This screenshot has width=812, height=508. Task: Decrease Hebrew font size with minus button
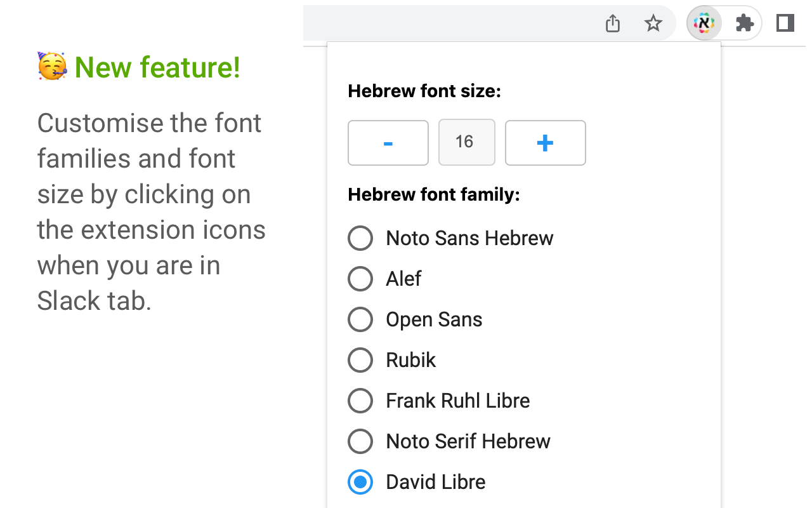(x=388, y=142)
